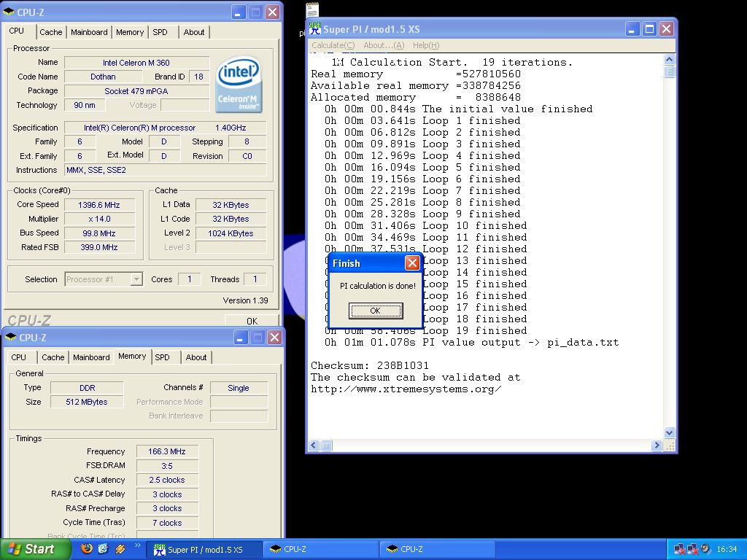This screenshot has height=560, width=747.
Task: Switch to About tab in upper CPU-Z window
Action: pos(194,32)
